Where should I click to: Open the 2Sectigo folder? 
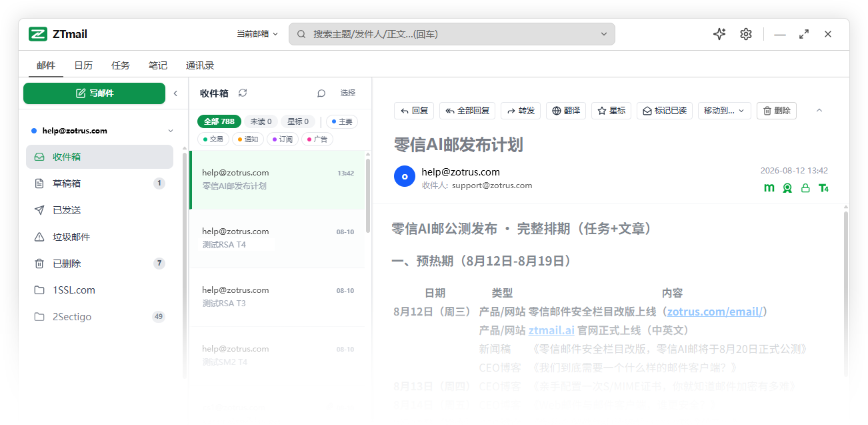coord(99,317)
